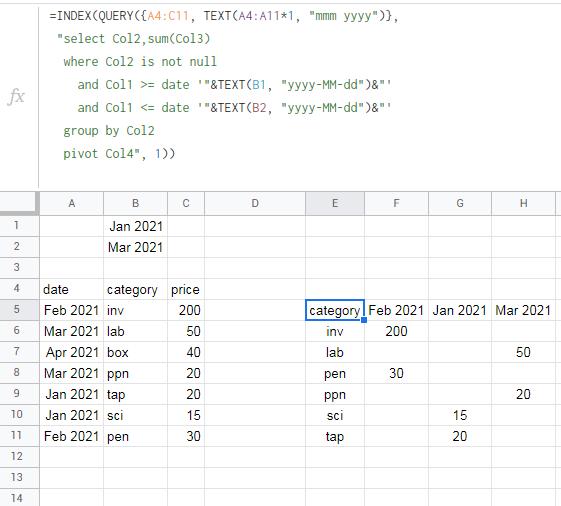Click the 'inv' cell in column B

(135, 310)
